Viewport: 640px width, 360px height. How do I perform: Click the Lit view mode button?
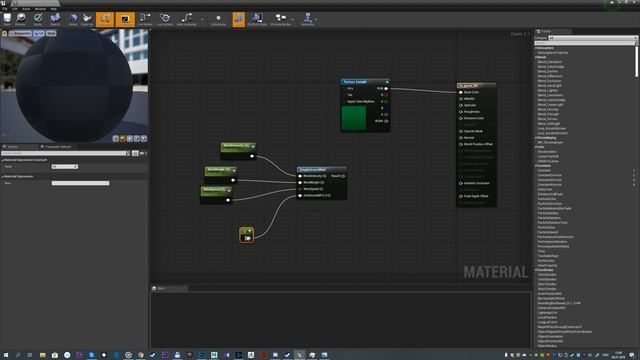click(39, 33)
